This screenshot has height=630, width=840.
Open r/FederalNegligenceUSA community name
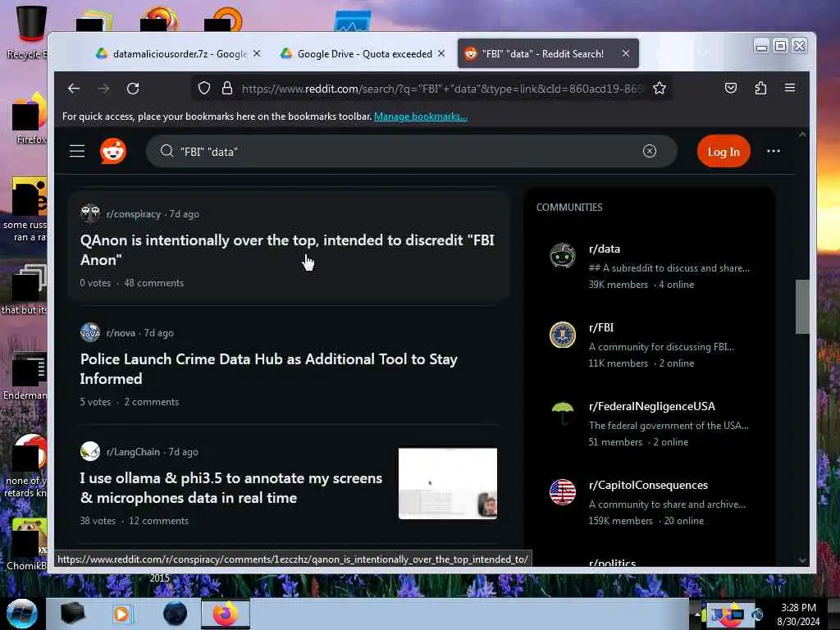point(652,406)
